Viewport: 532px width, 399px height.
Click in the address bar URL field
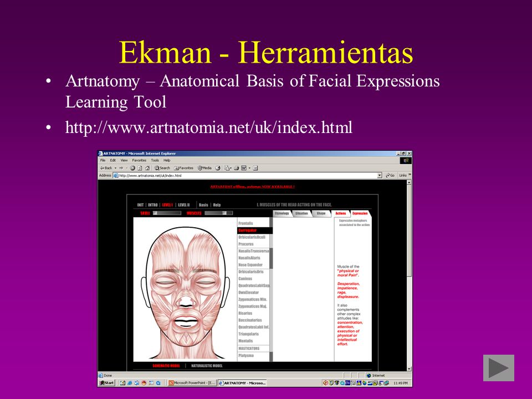point(248,176)
